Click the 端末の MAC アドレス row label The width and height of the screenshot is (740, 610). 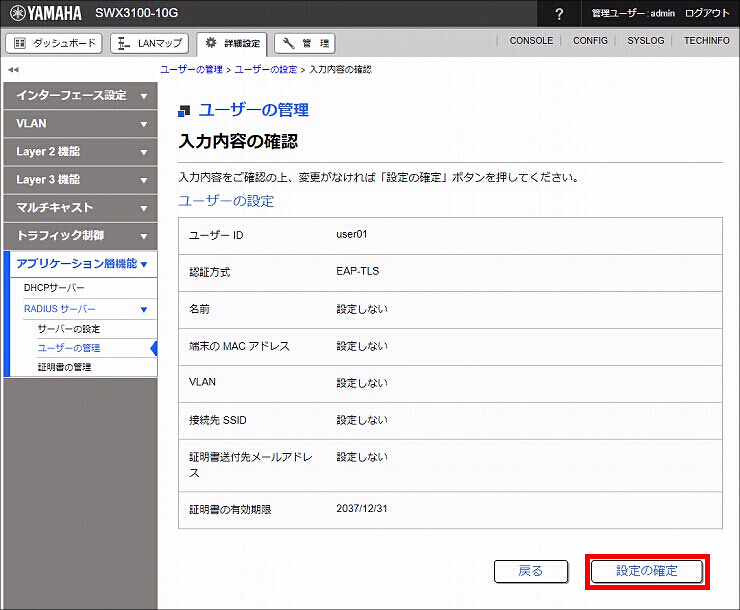pos(239,346)
